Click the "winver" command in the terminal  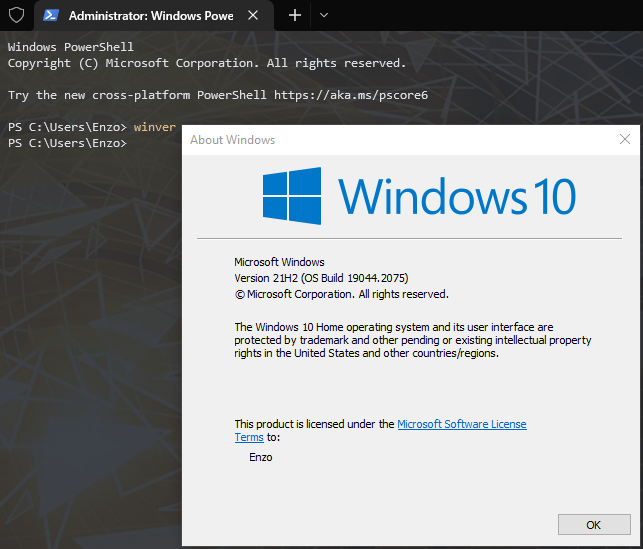click(x=155, y=127)
